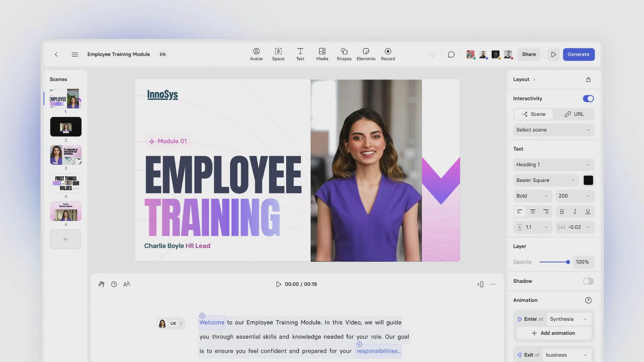Viewport: 644px width, 362px height.
Task: Disable the Interactivity toggle
Action: (588, 99)
